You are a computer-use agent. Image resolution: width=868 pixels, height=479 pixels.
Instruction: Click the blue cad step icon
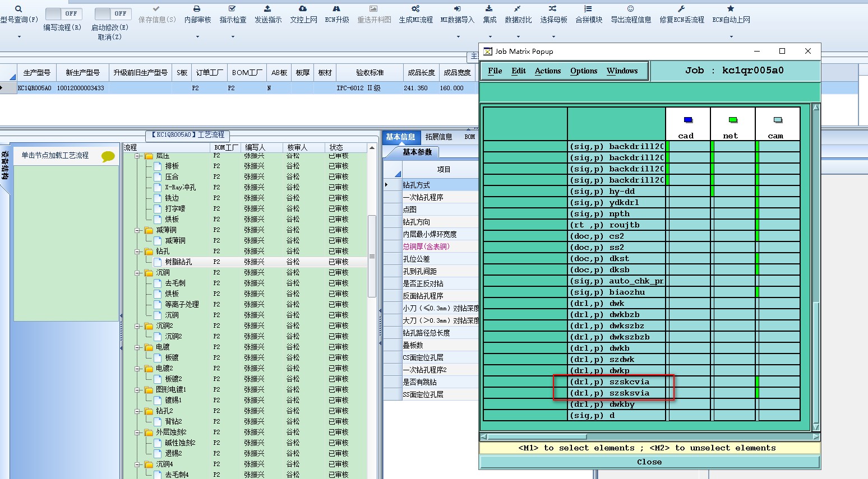point(688,120)
